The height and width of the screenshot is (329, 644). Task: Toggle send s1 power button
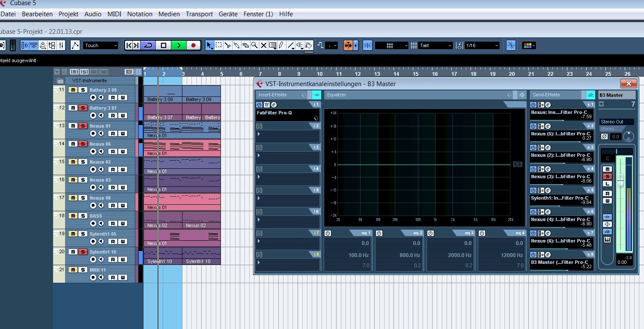(x=534, y=105)
